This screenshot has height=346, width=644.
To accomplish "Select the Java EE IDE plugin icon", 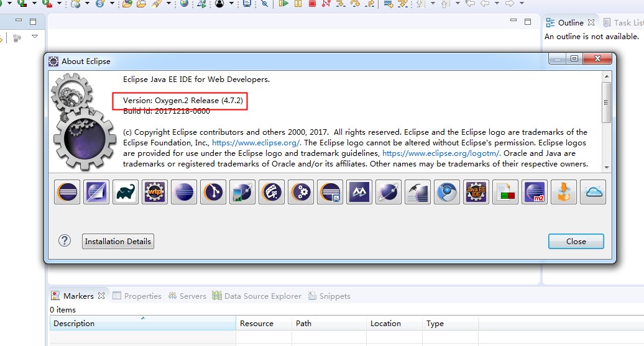I will tap(476, 192).
